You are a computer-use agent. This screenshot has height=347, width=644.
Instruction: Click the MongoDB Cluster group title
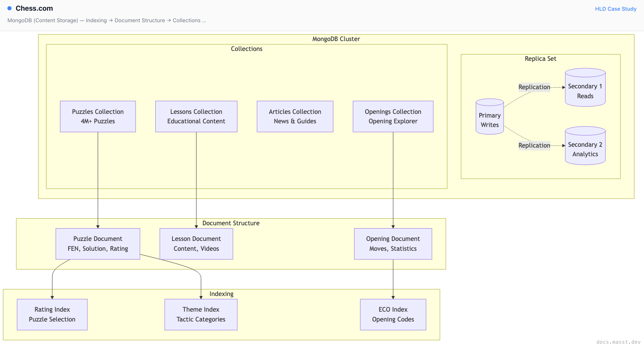[336, 39]
